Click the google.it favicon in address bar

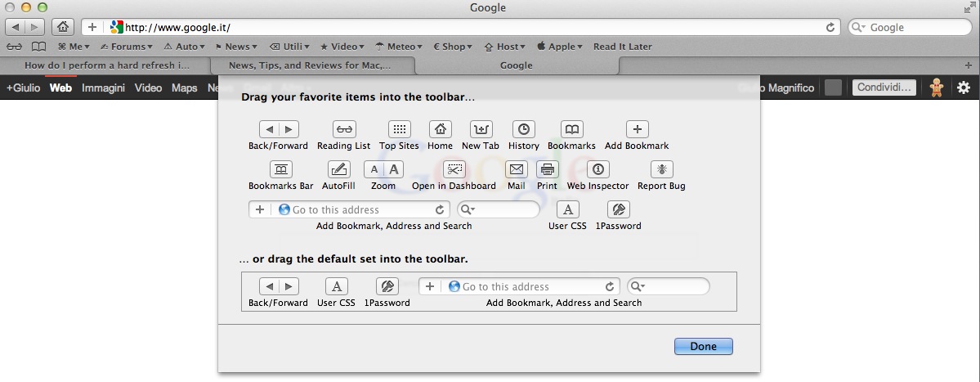116,27
